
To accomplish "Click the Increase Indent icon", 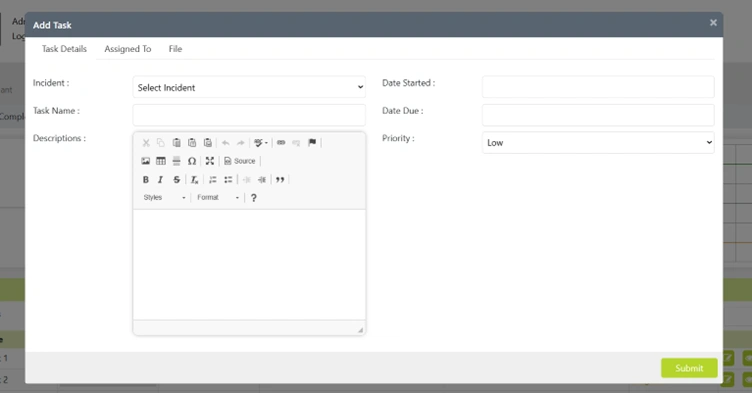I will pyautogui.click(x=262, y=179).
